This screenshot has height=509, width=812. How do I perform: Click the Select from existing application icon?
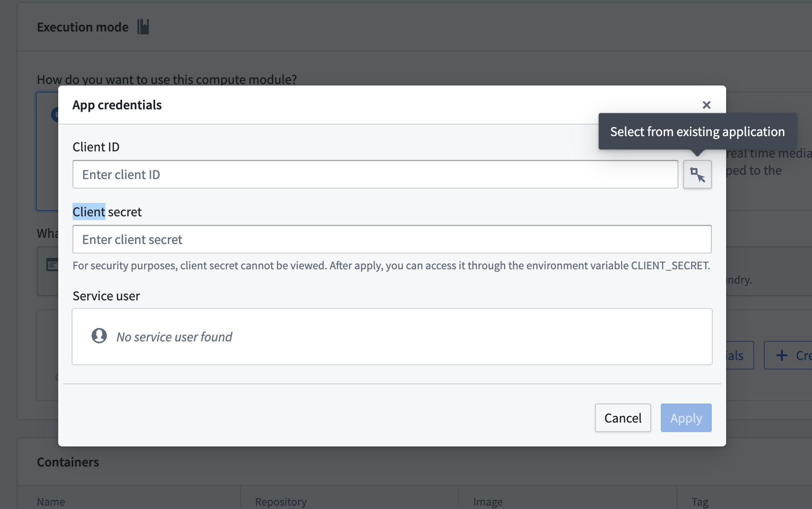(697, 174)
